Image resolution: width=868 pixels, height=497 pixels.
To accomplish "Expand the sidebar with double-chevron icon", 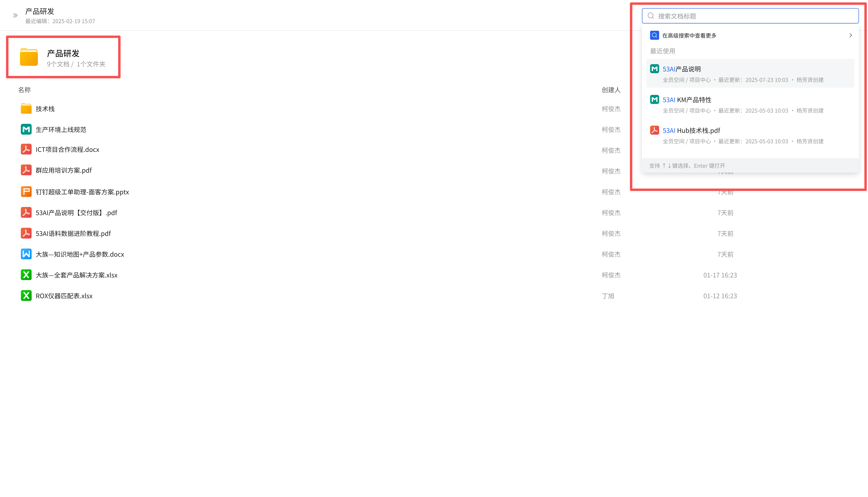I will point(15,15).
